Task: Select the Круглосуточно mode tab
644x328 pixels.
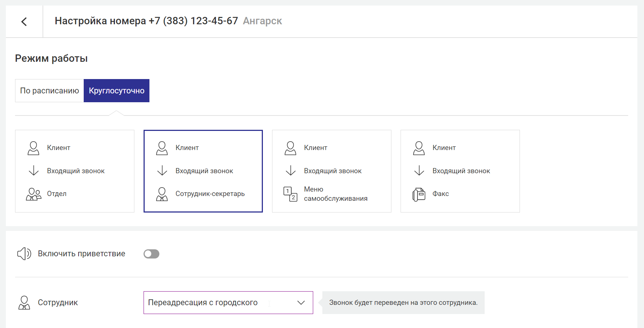Action: tap(116, 91)
